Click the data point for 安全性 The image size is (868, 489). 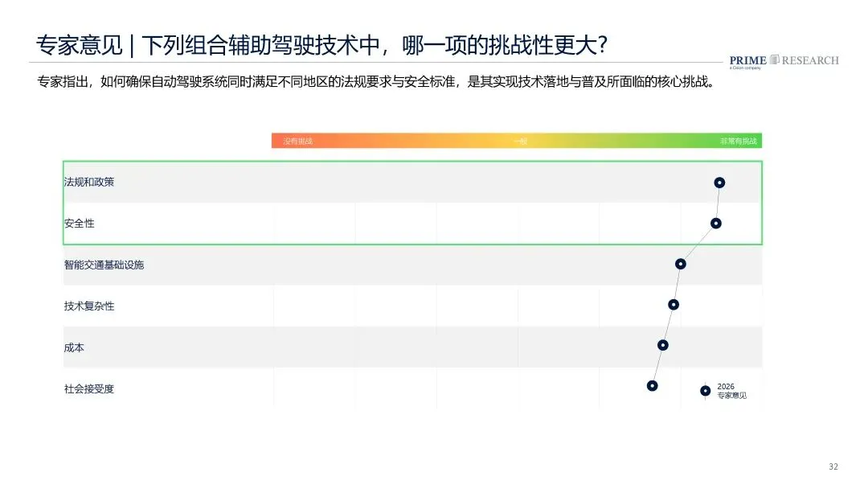pyautogui.click(x=716, y=223)
